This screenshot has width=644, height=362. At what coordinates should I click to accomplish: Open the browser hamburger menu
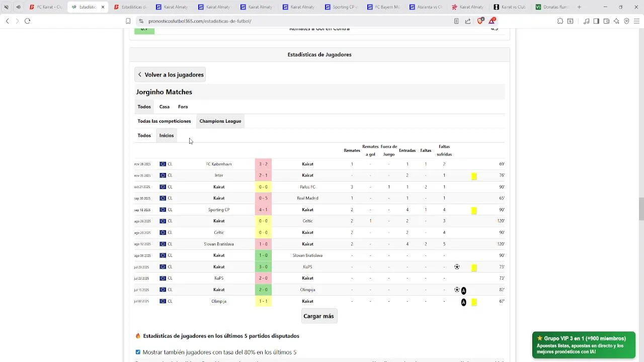pyautogui.click(x=637, y=21)
